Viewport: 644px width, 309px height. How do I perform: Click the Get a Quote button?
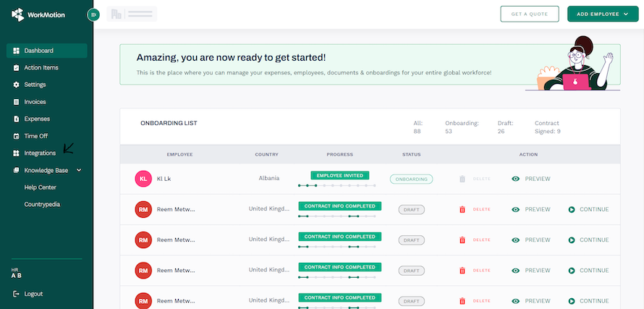530,14
